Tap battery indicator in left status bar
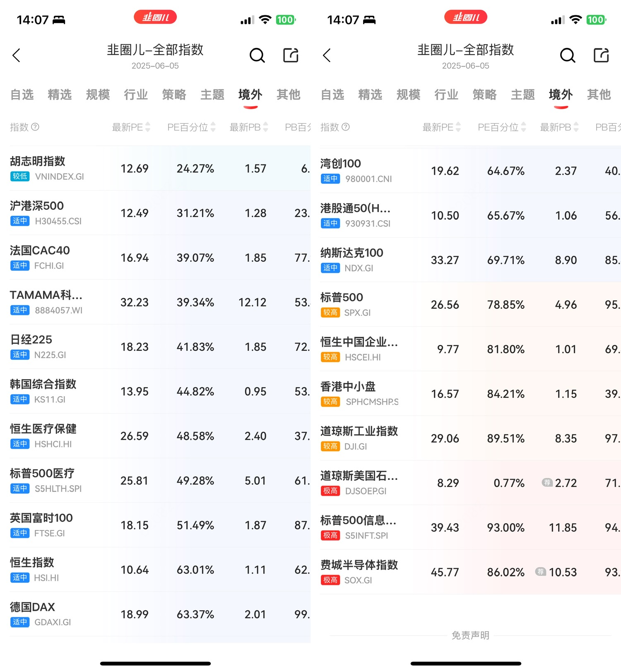 (x=286, y=19)
